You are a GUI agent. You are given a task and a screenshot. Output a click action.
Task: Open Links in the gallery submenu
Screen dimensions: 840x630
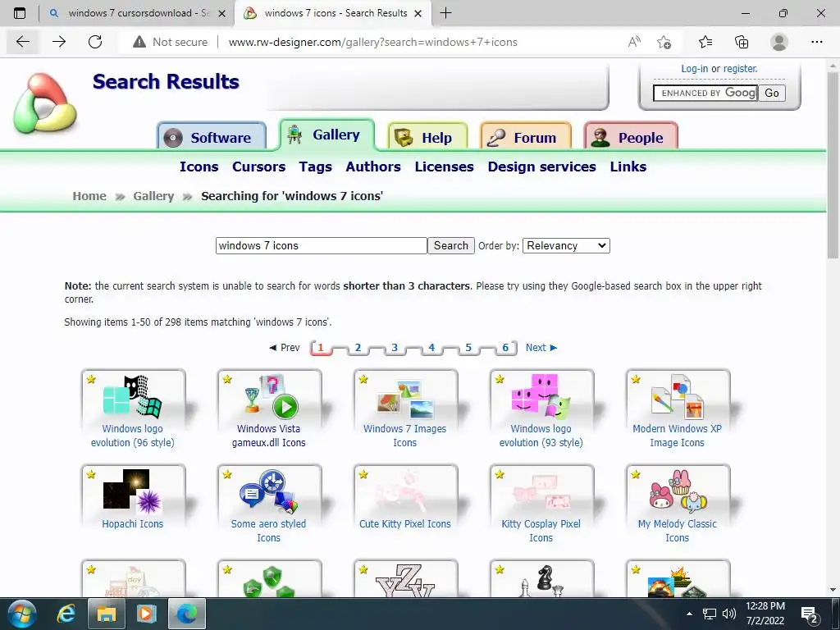(x=628, y=167)
